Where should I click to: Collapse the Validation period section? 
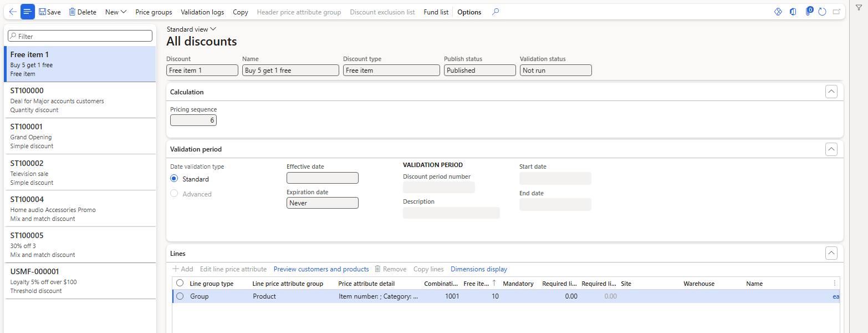point(831,149)
